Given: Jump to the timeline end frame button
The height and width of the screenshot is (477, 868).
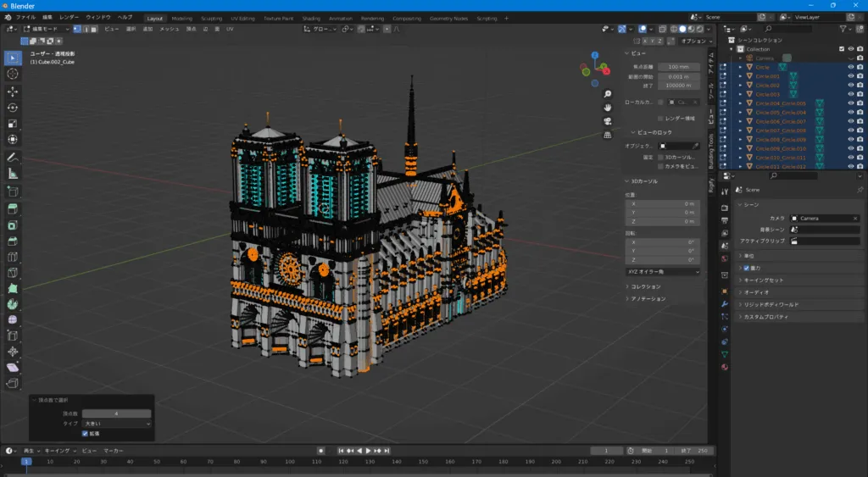Looking at the screenshot, I should click(x=387, y=451).
